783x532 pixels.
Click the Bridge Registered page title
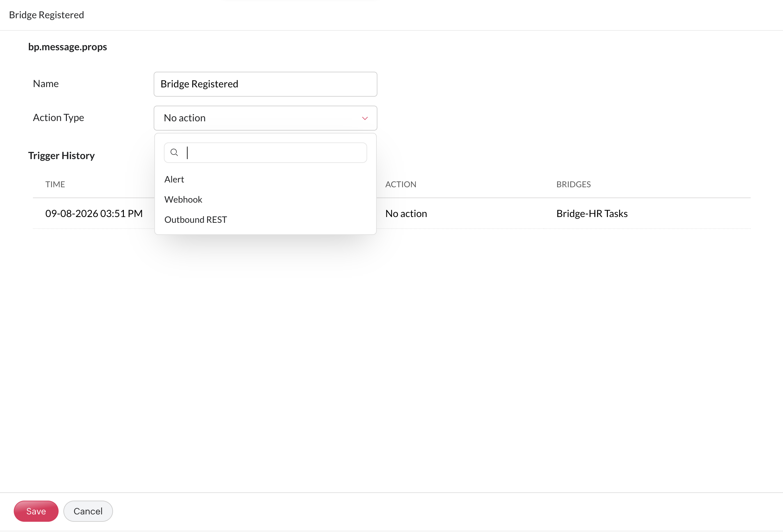tap(46, 15)
